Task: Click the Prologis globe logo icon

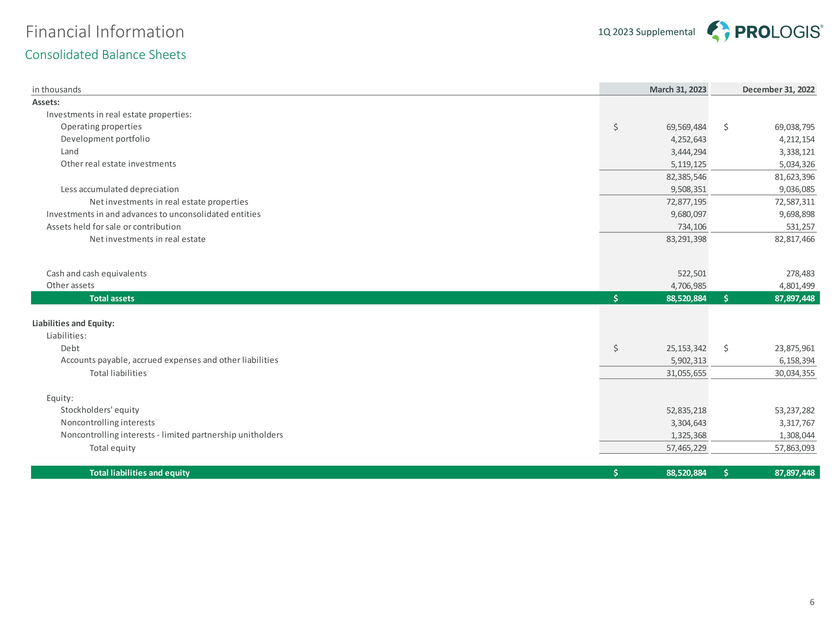Action: (x=718, y=31)
